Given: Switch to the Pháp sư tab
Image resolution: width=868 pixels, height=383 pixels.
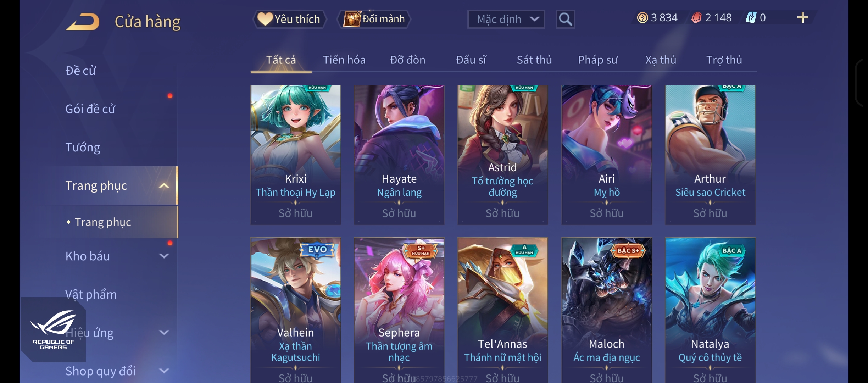Looking at the screenshot, I should (x=597, y=60).
